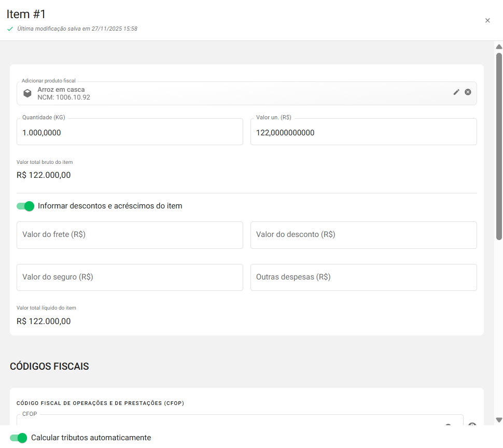Disable Calcular tributos automaticamente switch
The image size is (503, 448).
point(18,438)
